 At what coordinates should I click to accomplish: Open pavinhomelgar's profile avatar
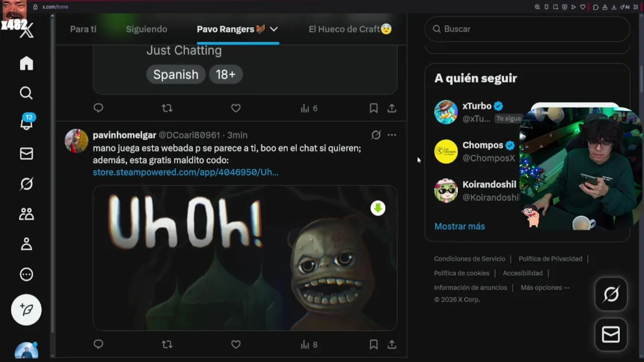coord(76,141)
